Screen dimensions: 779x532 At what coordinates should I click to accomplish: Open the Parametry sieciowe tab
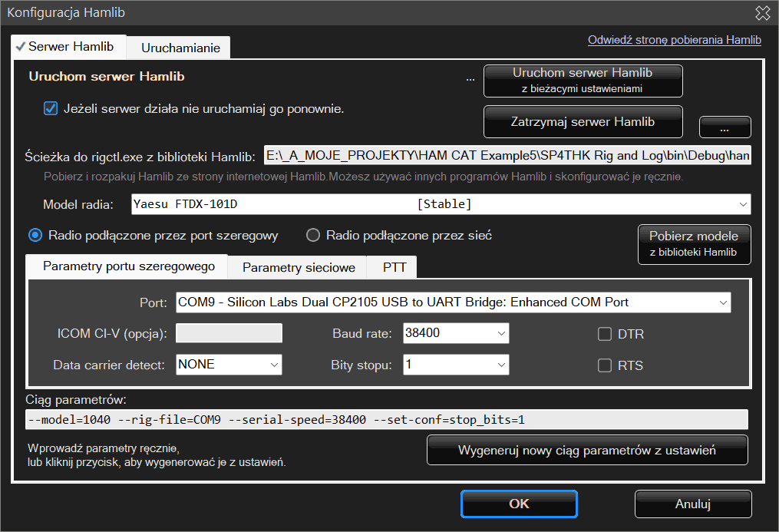(299, 267)
